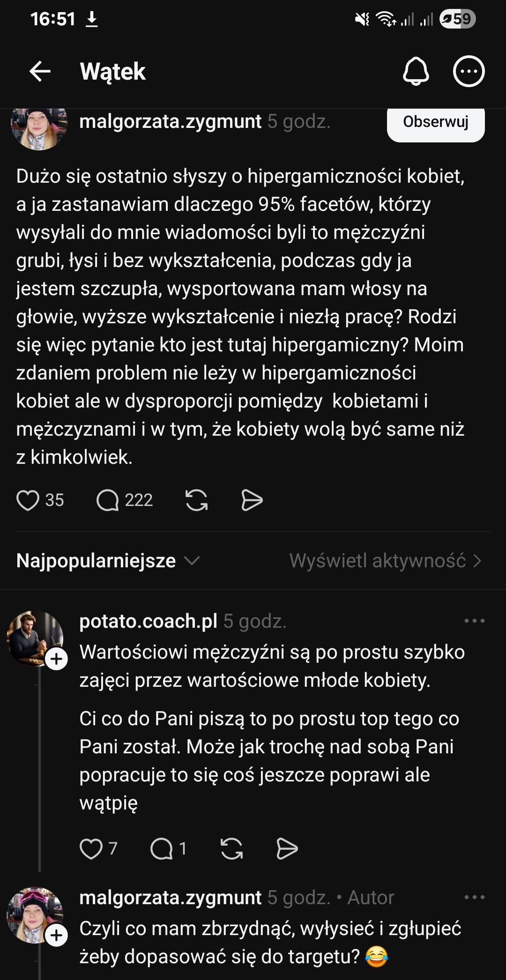Share the main post via send icon
506x980 pixels.
click(x=252, y=500)
